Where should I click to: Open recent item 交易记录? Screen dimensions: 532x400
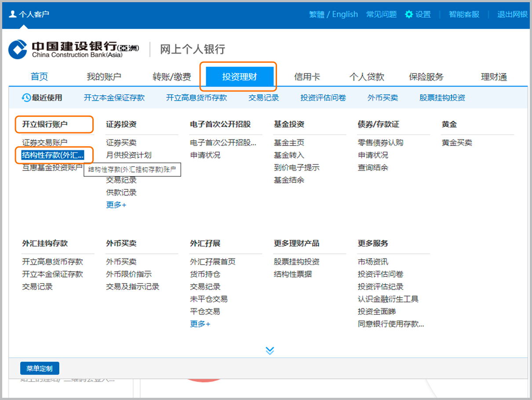(264, 98)
